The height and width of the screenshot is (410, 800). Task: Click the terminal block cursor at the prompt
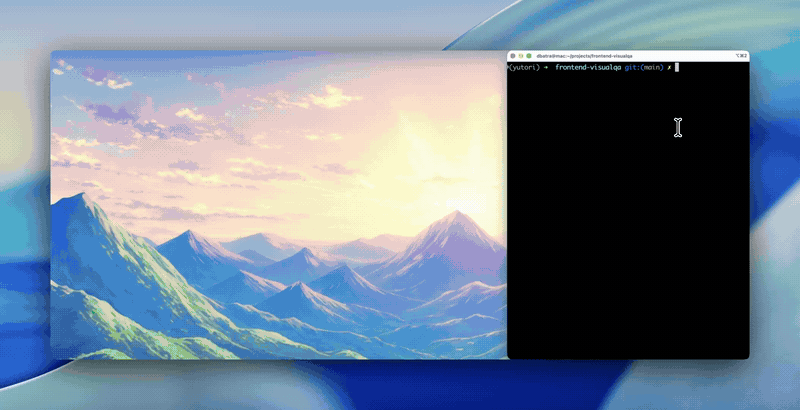point(677,67)
